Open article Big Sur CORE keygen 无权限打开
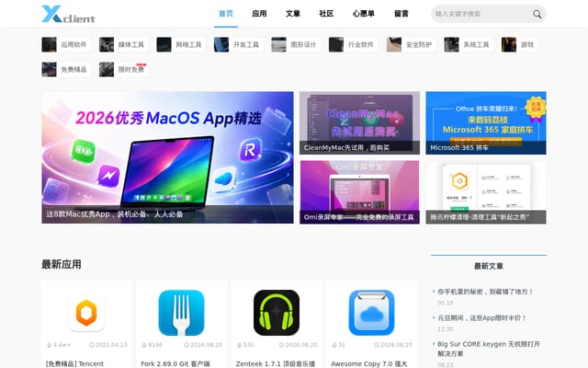This screenshot has height=368, width=588. click(489, 349)
